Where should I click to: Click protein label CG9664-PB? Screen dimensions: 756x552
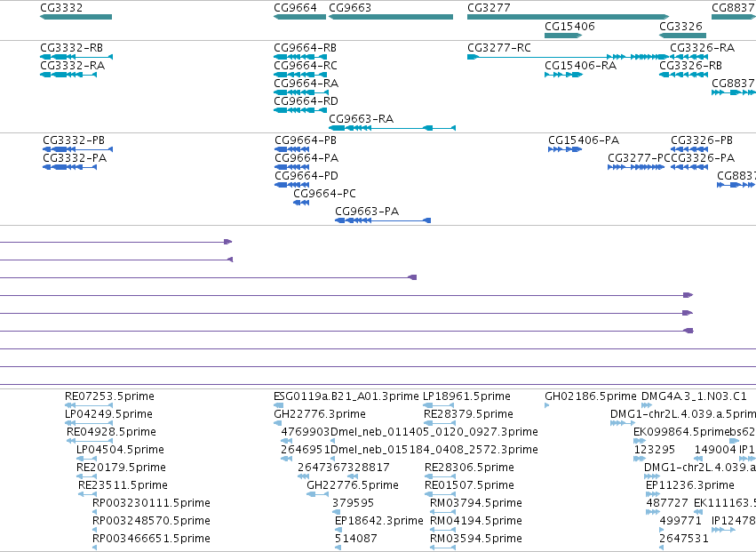click(306, 140)
